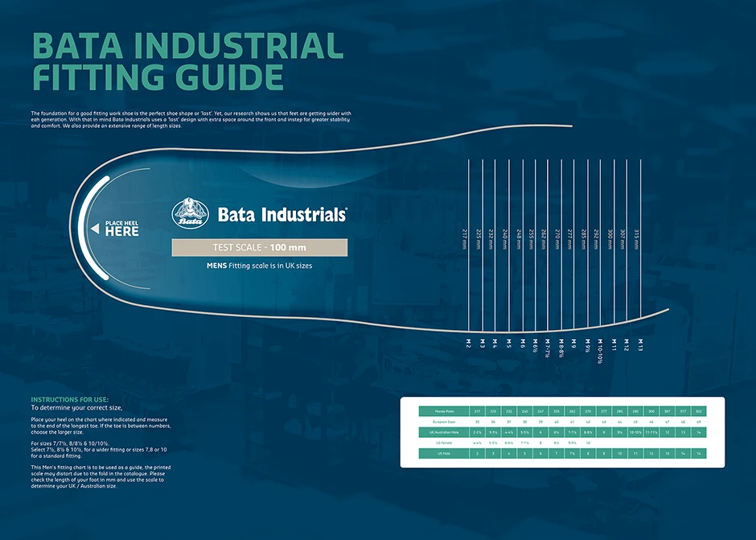Click the "INSTRUCTIONS FOR USE:" heading

tap(70, 400)
